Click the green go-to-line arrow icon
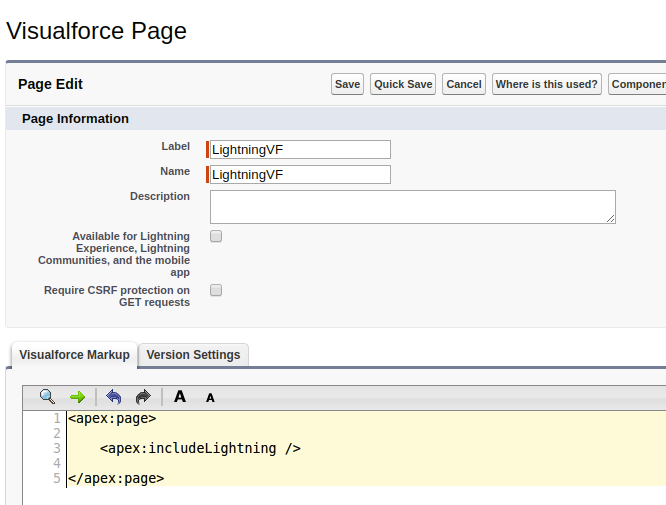The image size is (666, 505). [77, 397]
